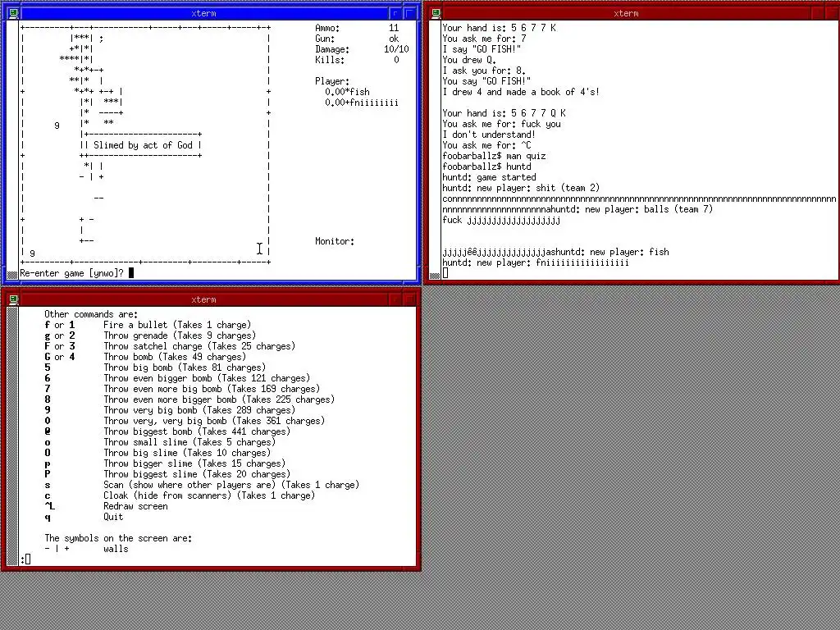The height and width of the screenshot is (630, 840).
Task: Click the scrollbar in the commands help xterm
Action: (11, 436)
